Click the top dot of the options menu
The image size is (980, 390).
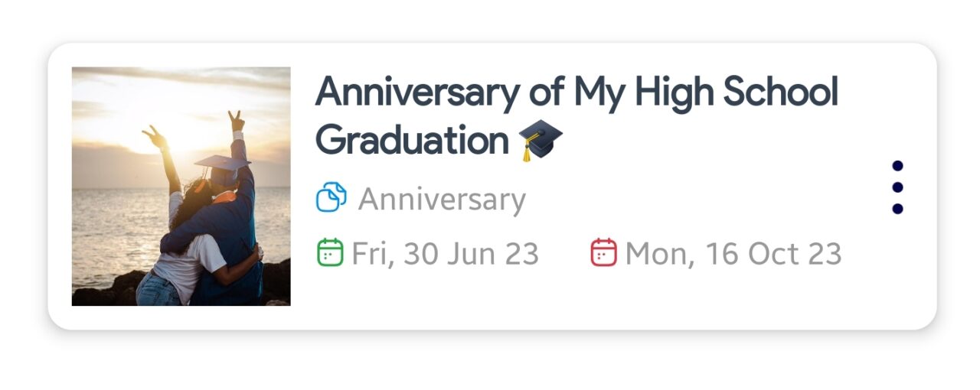[x=898, y=166]
